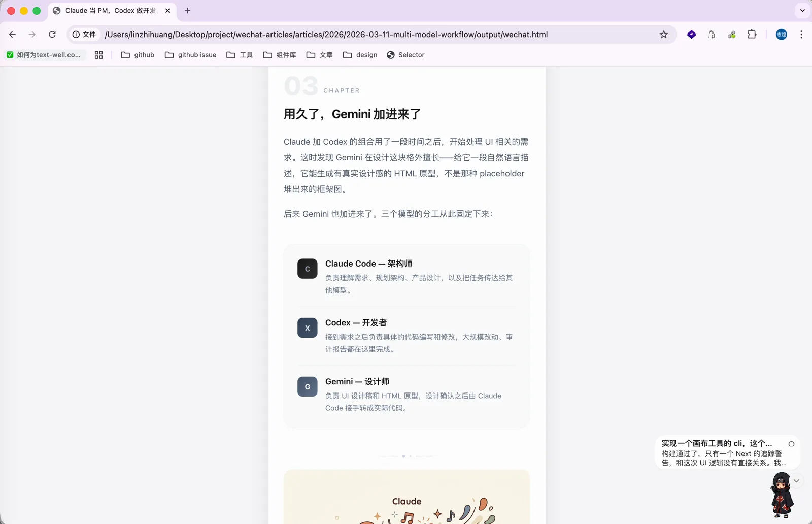
Task: Open the purple diamond extension
Action: [x=691, y=35]
